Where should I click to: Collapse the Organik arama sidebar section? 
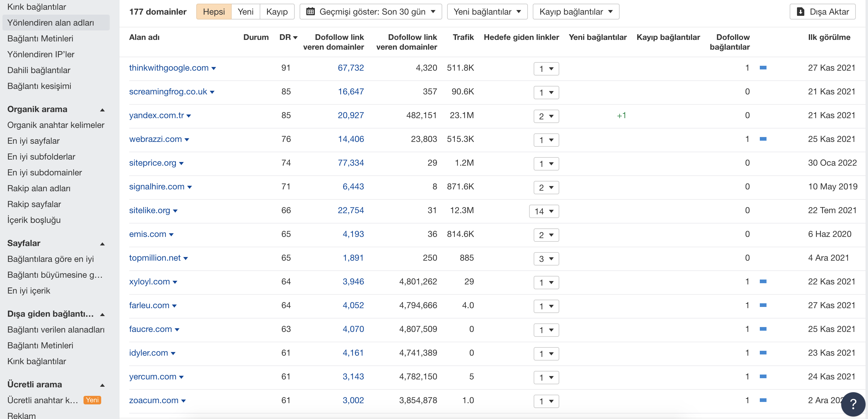pos(102,110)
